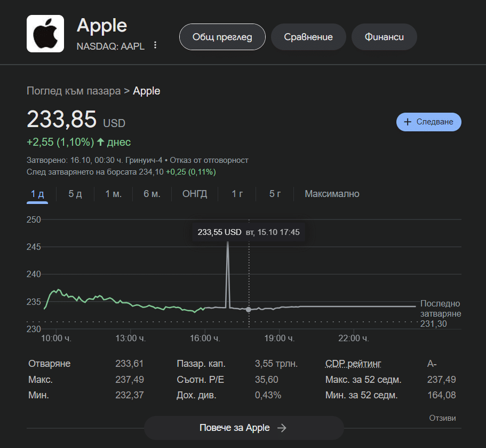Switch the chart to ОНГД range

tap(195, 194)
